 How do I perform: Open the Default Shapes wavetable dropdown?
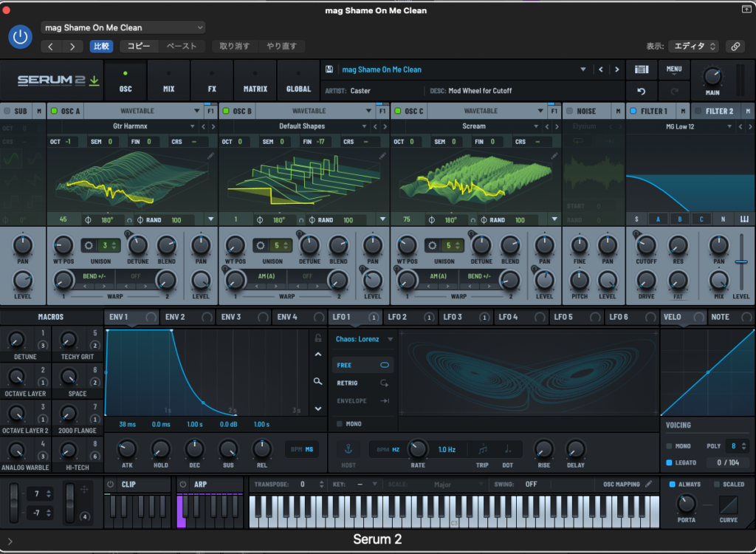pyautogui.click(x=364, y=126)
